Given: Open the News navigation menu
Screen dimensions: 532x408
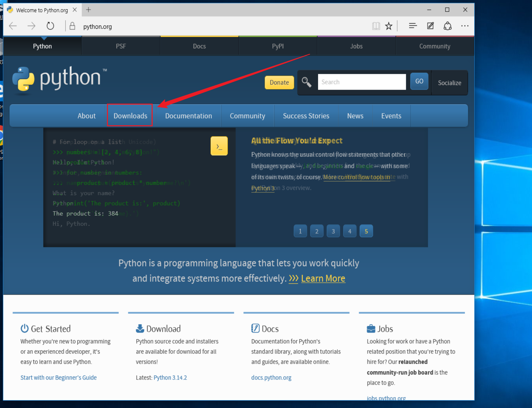Looking at the screenshot, I should tap(355, 116).
